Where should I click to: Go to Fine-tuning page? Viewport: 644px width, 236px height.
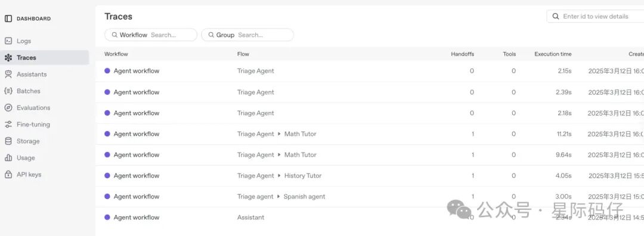pyautogui.click(x=33, y=125)
